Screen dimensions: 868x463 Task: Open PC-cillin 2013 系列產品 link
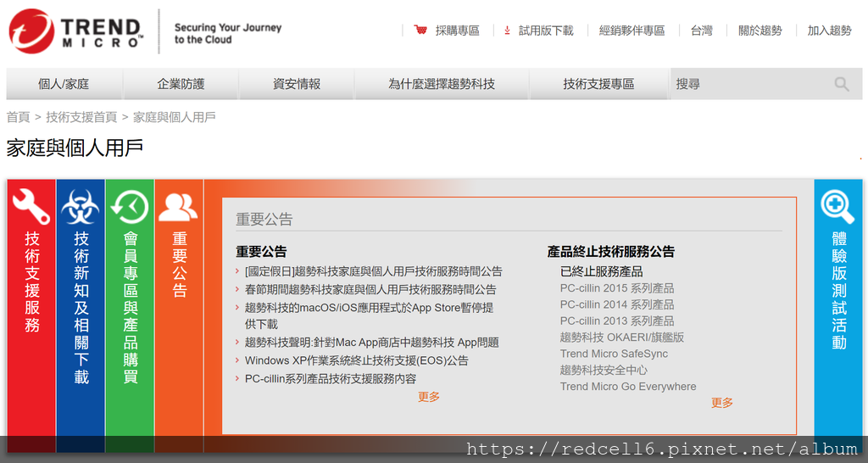(x=617, y=321)
